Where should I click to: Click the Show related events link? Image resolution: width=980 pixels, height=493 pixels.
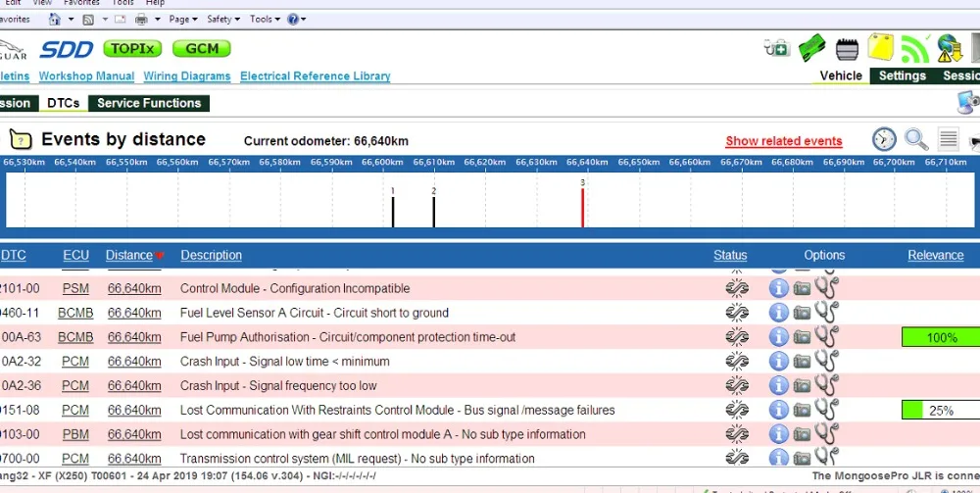tap(783, 141)
